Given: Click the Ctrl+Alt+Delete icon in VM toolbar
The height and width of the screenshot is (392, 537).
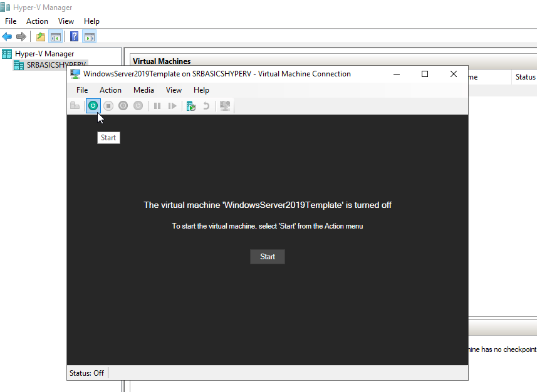Looking at the screenshot, I should pyautogui.click(x=75, y=106).
